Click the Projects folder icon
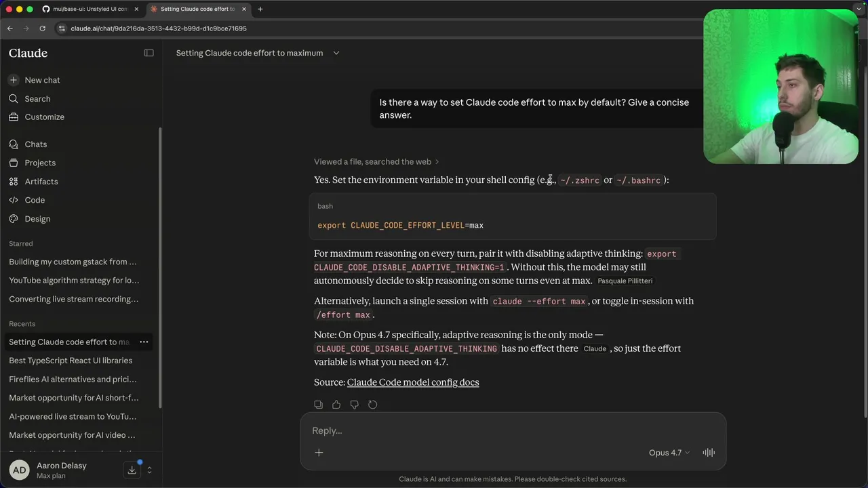Viewport: 868px width, 488px height. [x=14, y=163]
